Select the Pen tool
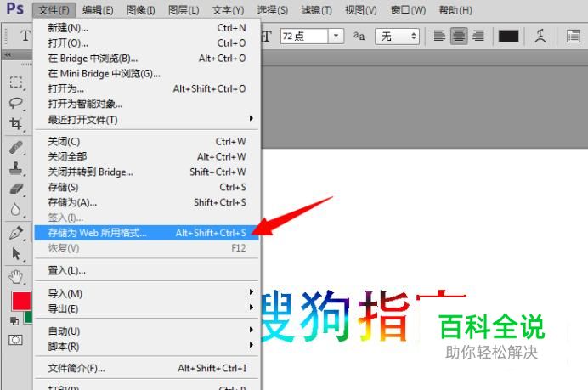The image size is (588, 390). coord(16,233)
